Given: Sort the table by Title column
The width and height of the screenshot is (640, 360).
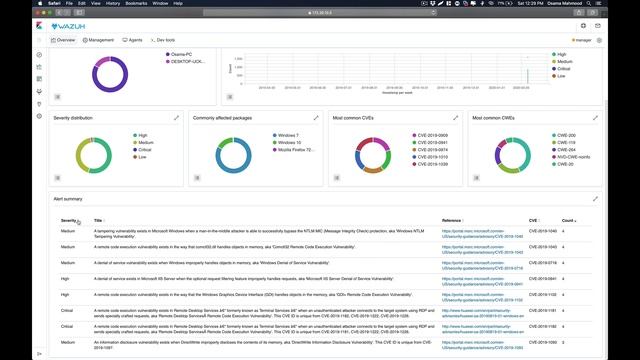Looking at the screenshot, I should pos(98,221).
